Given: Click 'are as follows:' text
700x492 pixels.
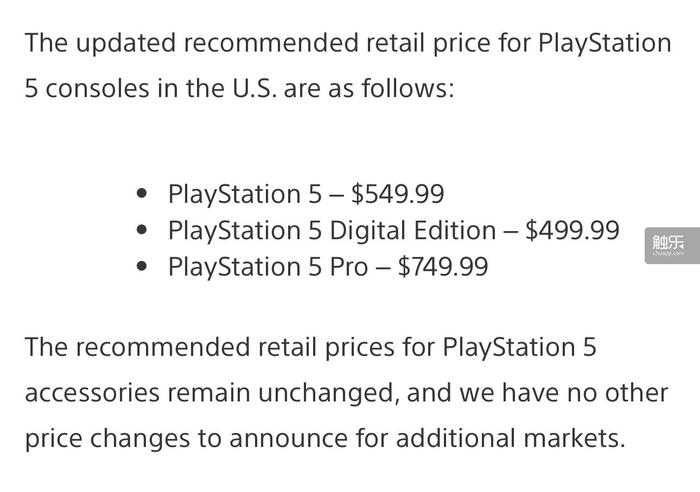Looking at the screenshot, I should click(x=369, y=88).
